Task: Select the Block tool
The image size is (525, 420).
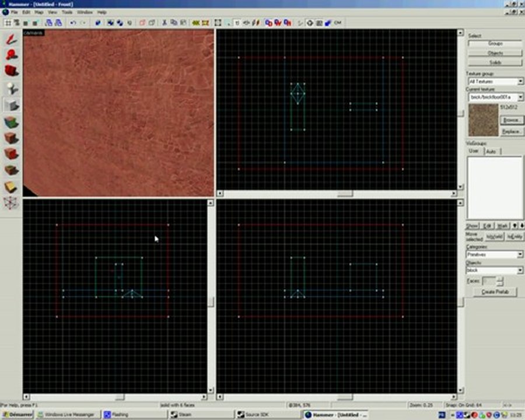Action: [x=11, y=105]
